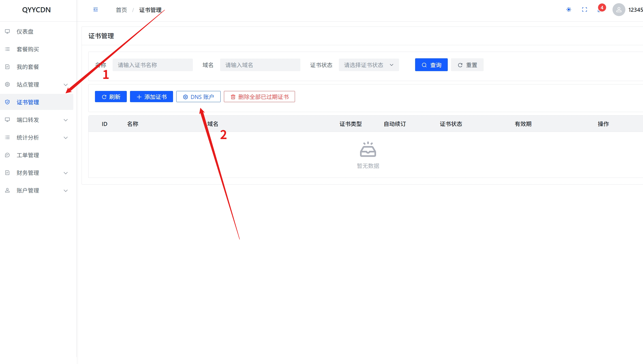Navigate to 首页 breadcrumb link
The width and height of the screenshot is (643, 364).
[121, 10]
